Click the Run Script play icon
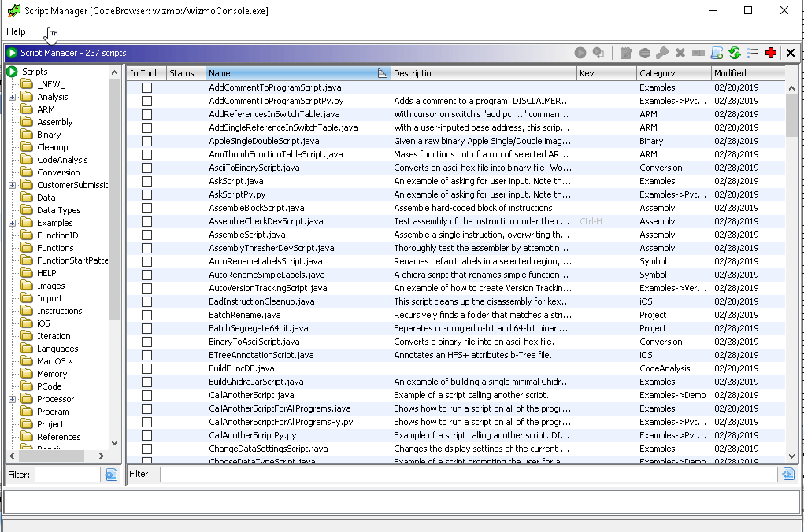The height and width of the screenshot is (532, 804). coord(580,53)
